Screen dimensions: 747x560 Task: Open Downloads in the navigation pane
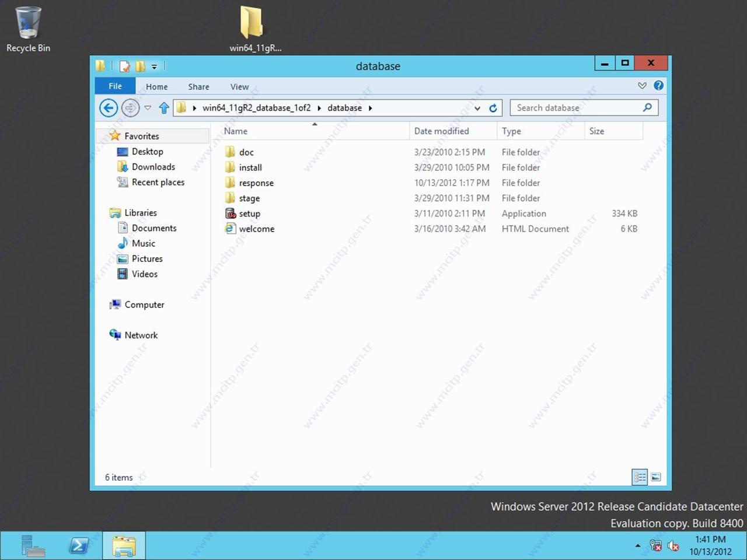[153, 167]
